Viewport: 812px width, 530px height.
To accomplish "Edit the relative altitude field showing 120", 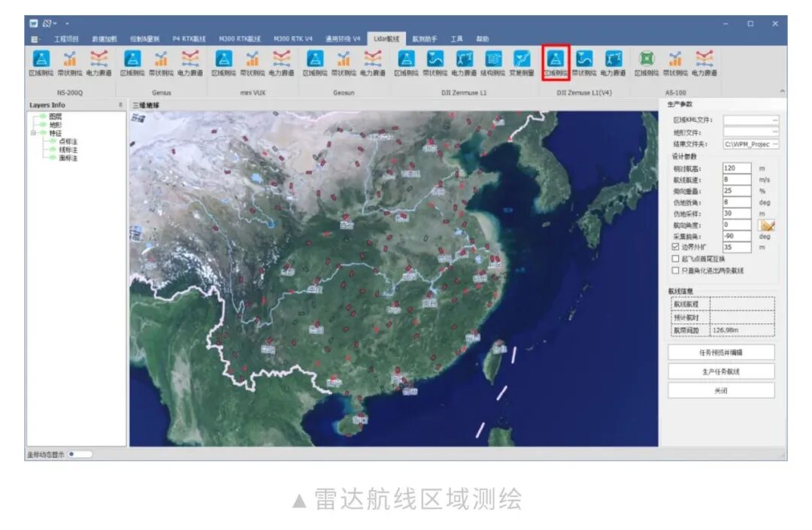I will [x=736, y=168].
